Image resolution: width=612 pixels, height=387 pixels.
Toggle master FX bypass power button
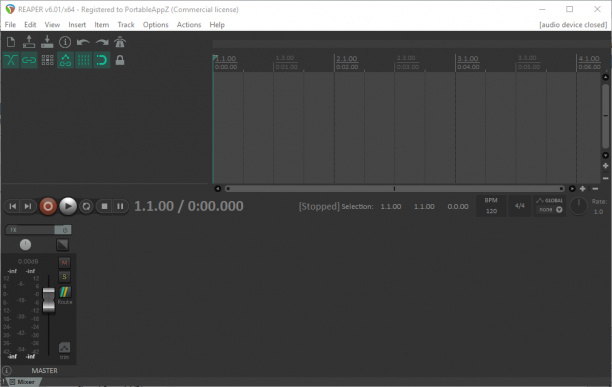[x=64, y=230]
